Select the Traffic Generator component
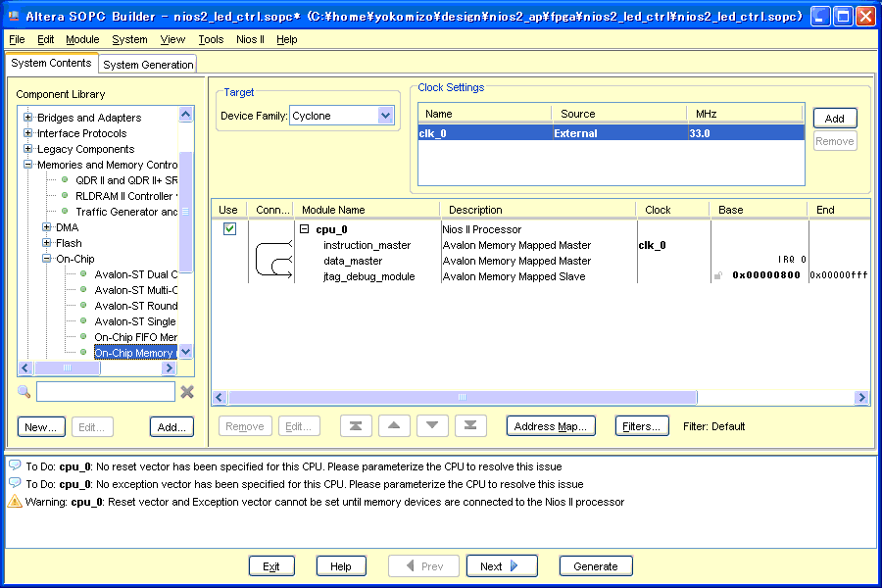The width and height of the screenshot is (882, 588). coord(126,212)
